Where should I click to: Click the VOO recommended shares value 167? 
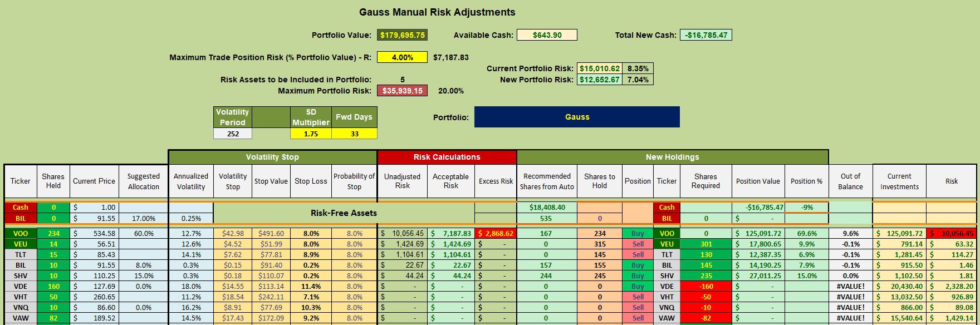(x=547, y=233)
